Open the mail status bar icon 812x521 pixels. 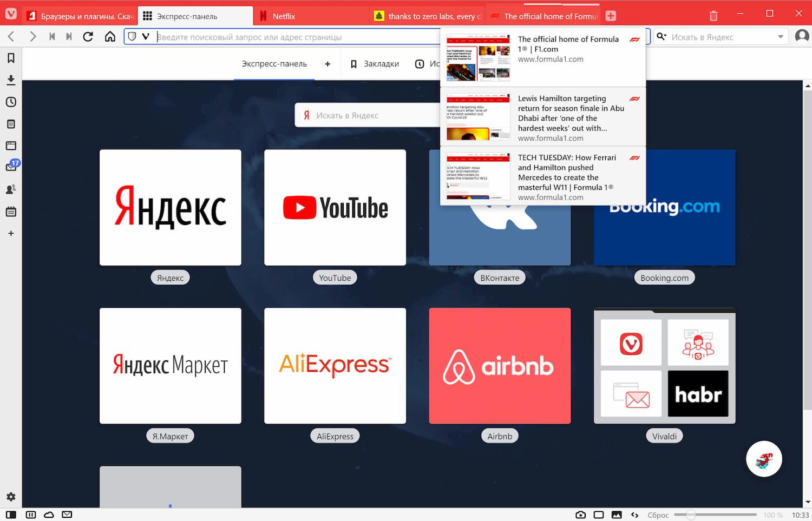tap(67, 515)
